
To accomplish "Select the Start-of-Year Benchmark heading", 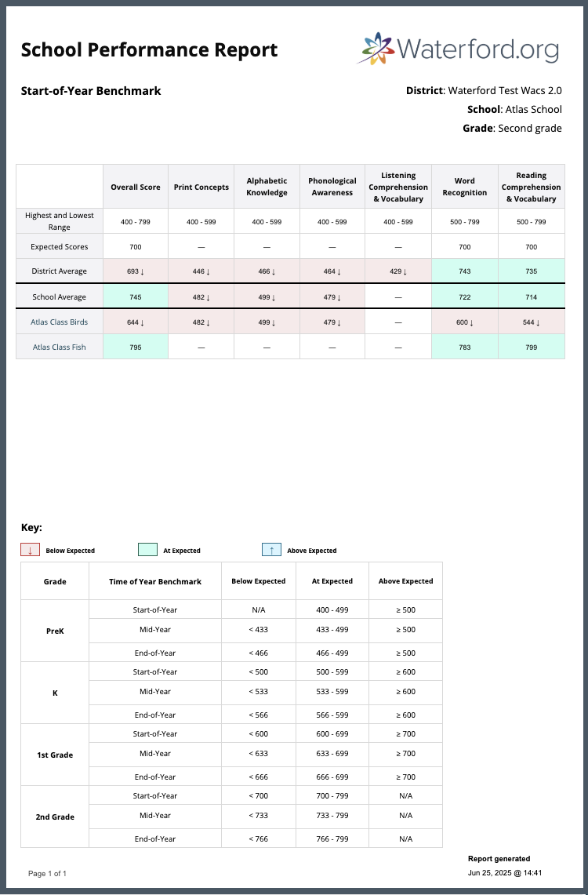I will (91, 91).
